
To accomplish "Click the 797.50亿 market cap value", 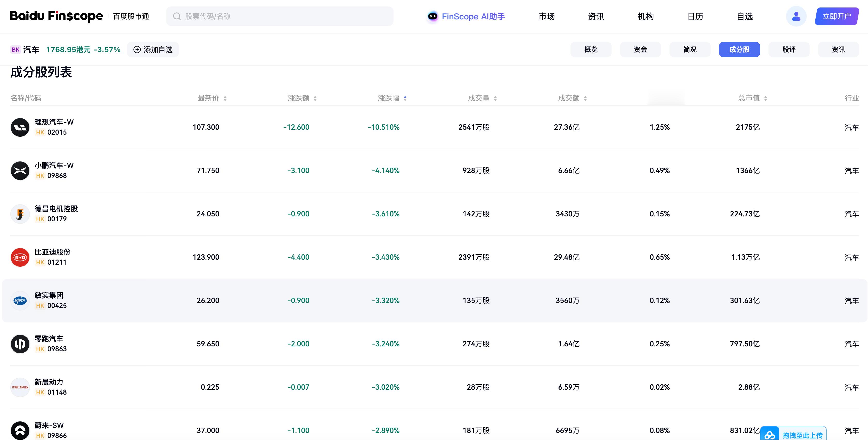I will [745, 344].
